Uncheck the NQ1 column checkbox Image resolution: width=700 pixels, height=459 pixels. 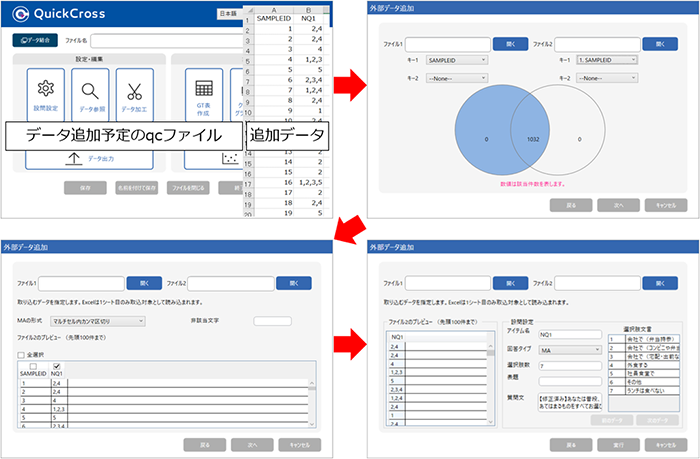56,366
